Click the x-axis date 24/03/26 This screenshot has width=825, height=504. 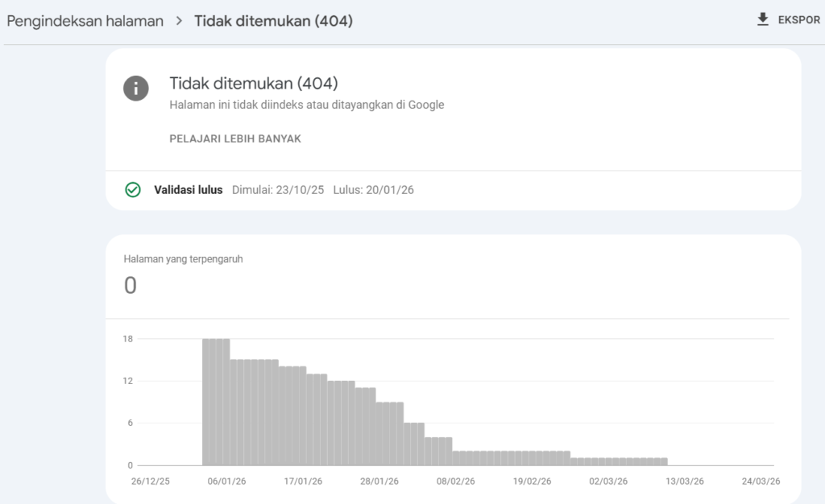(761, 481)
